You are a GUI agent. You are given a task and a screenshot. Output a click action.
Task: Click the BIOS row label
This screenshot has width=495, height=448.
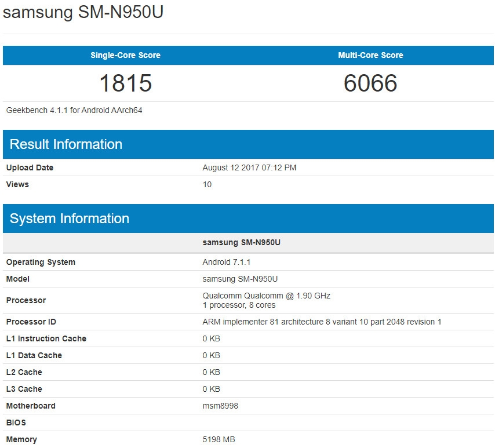(x=15, y=422)
